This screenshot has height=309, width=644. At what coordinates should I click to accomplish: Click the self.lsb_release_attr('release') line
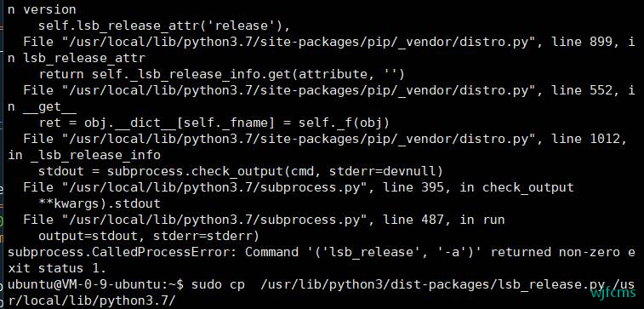(164, 26)
